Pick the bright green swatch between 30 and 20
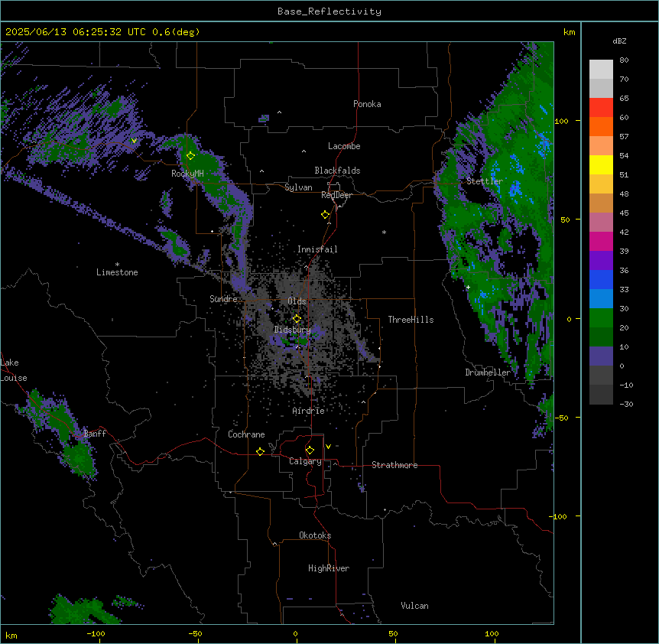Viewport: 659px width, 644px height. coord(601,318)
